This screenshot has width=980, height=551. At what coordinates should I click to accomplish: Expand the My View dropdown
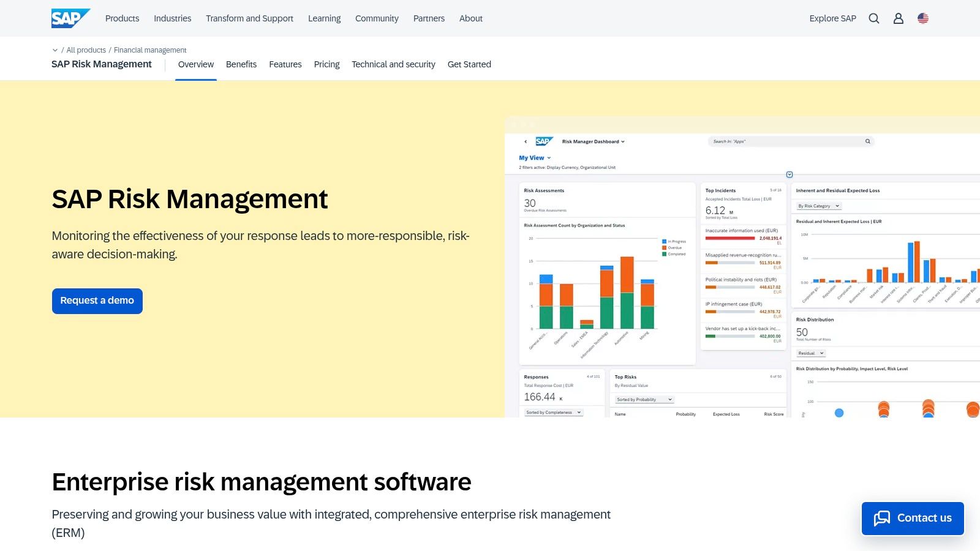(x=534, y=157)
